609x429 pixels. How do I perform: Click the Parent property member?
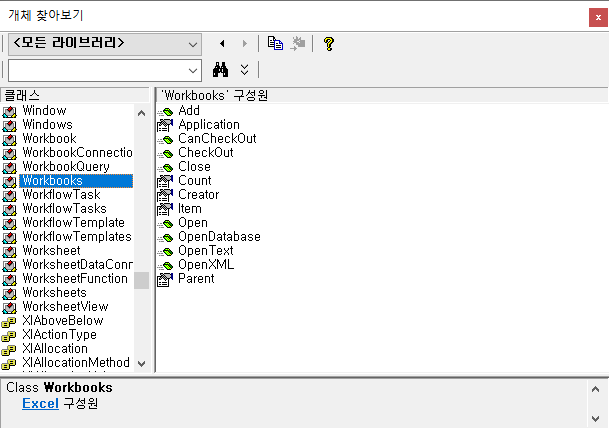(196, 278)
